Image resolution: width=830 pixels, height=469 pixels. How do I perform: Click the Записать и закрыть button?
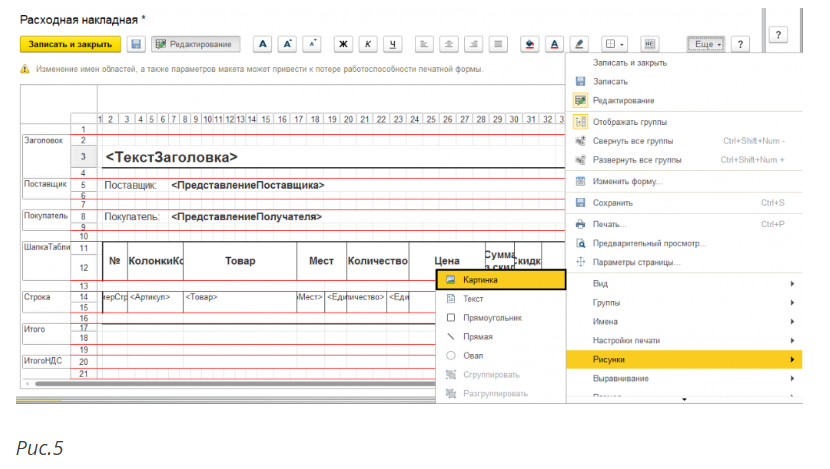coord(70,45)
